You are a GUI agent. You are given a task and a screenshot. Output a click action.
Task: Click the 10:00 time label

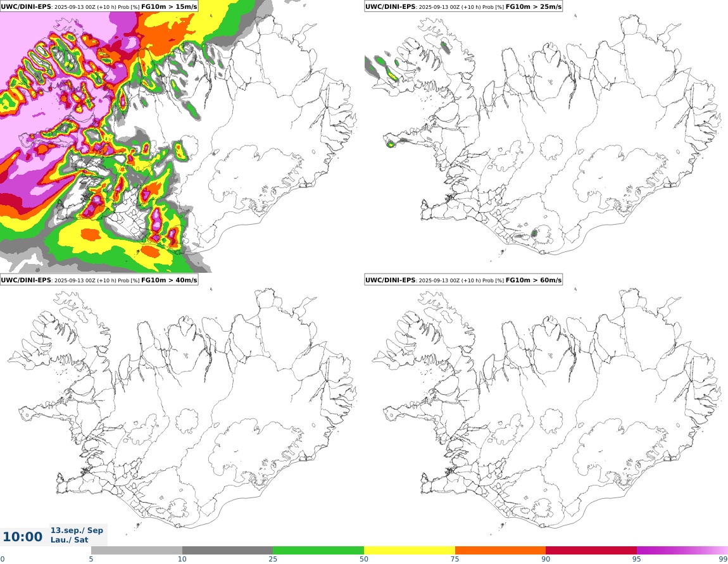(22, 537)
